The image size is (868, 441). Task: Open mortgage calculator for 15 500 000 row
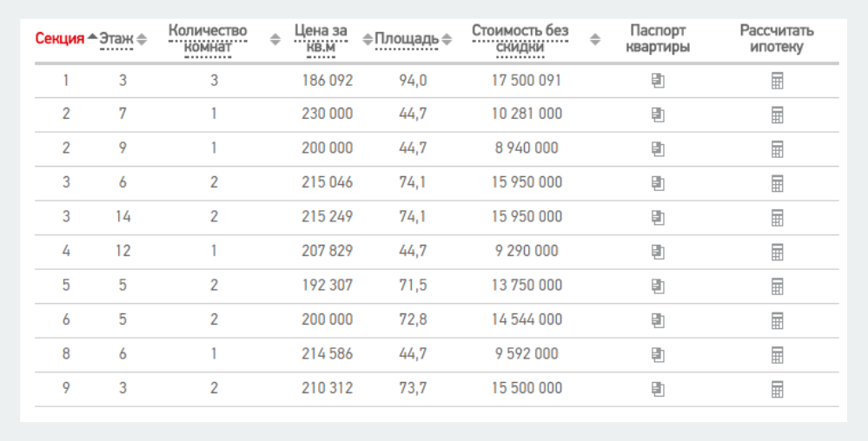click(x=778, y=390)
